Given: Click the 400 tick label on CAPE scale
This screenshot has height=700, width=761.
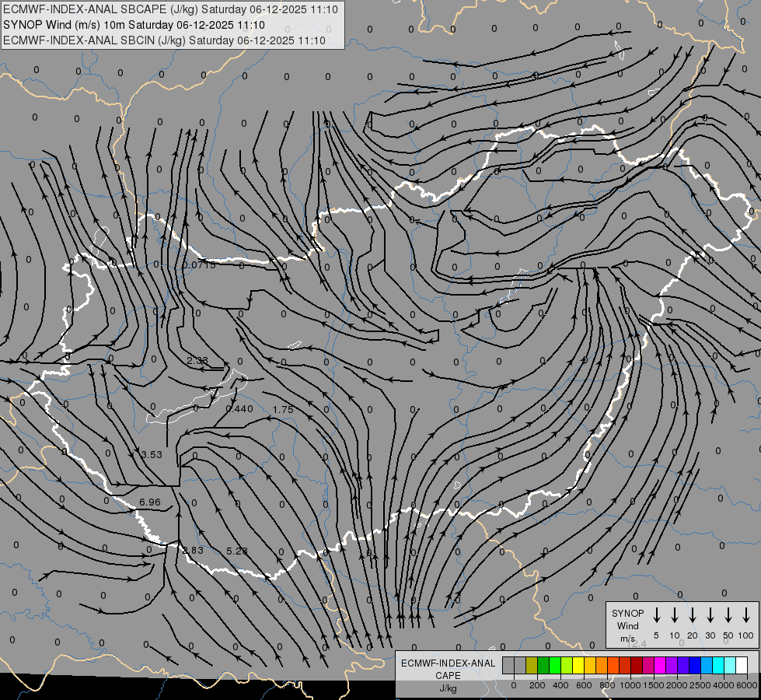Looking at the screenshot, I should (560, 685).
